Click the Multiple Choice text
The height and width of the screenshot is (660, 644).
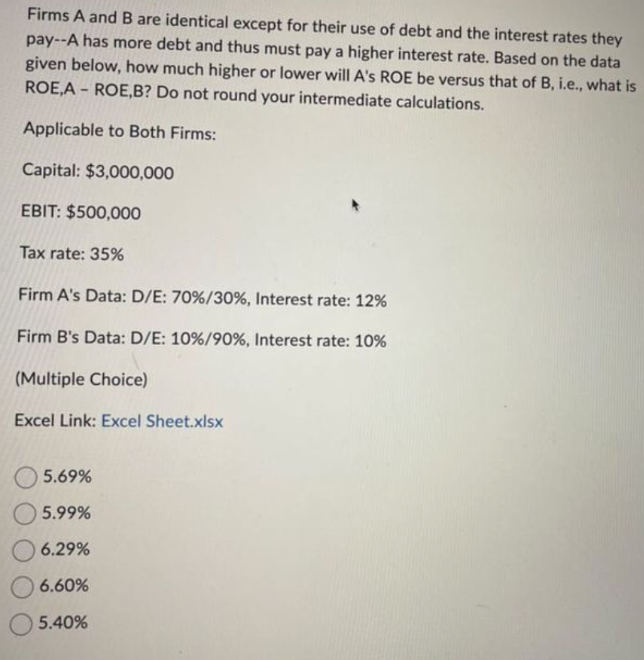(81, 379)
